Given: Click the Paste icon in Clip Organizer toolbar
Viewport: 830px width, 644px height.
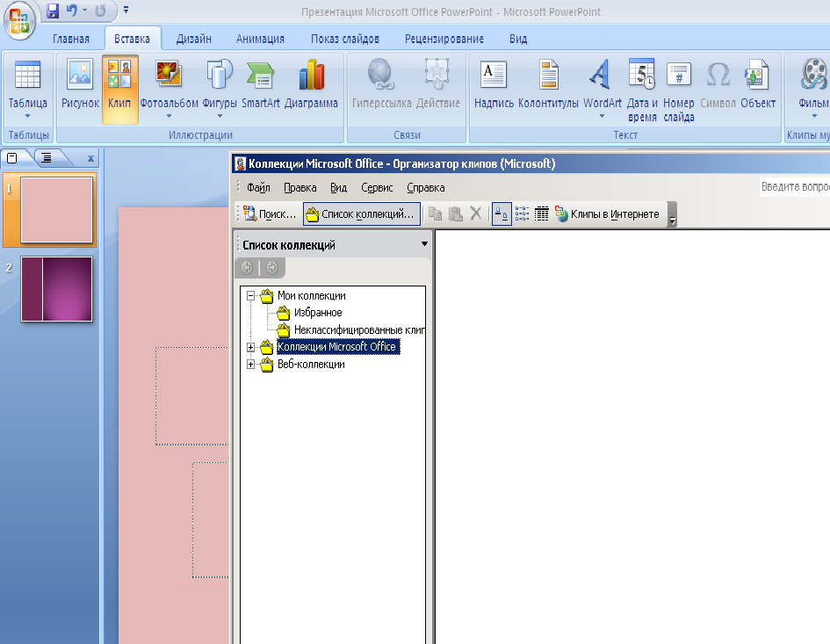Looking at the screenshot, I should (455, 214).
